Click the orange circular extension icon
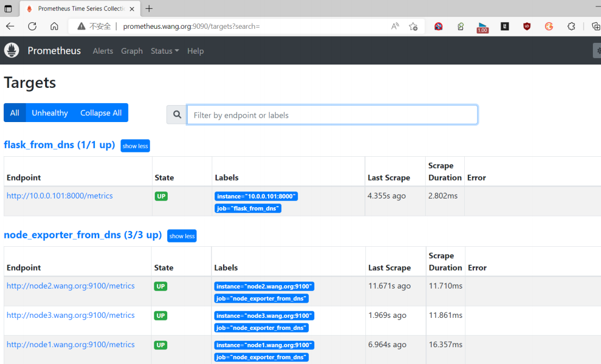 (549, 27)
